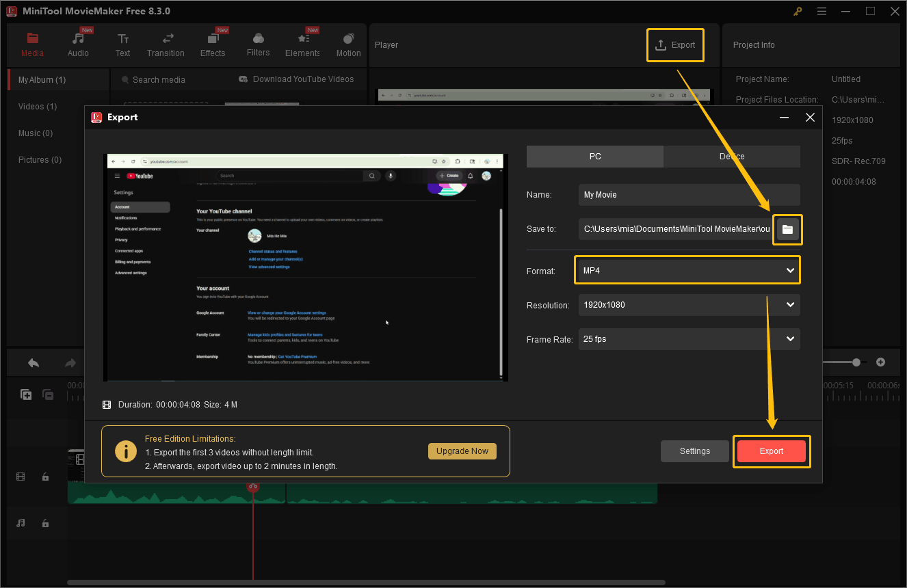This screenshot has height=588, width=907.
Task: Open the Transition tab in the toolbar
Action: tap(166, 45)
